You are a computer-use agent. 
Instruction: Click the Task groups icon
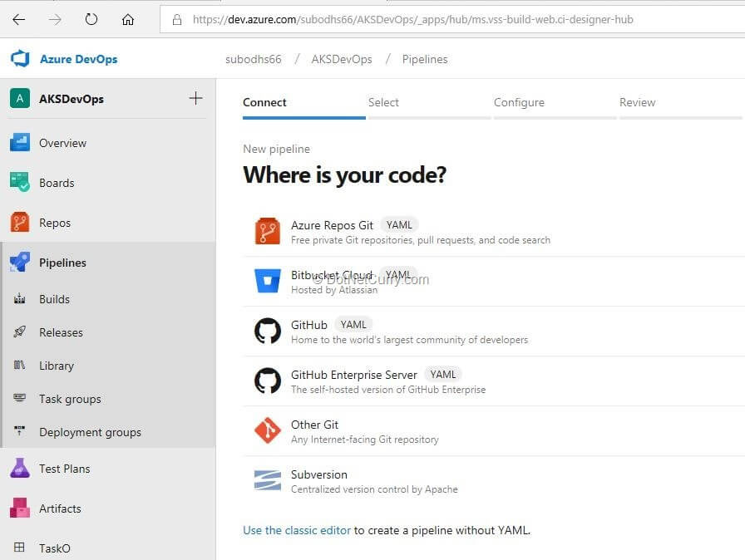pyautogui.click(x=19, y=398)
